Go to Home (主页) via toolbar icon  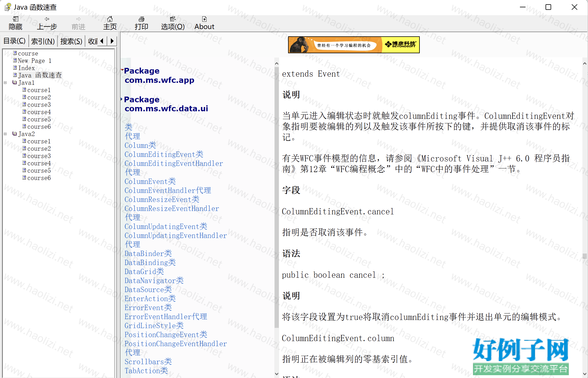tap(110, 19)
